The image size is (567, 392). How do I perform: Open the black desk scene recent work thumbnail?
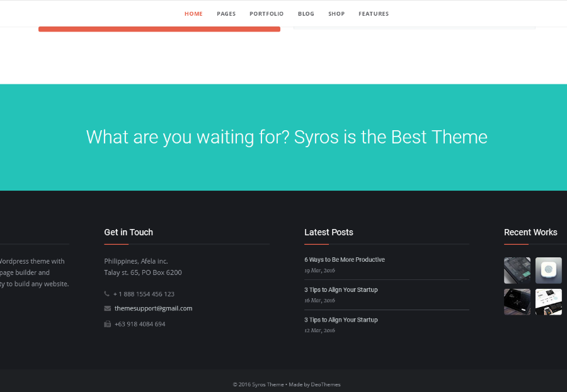point(517,301)
